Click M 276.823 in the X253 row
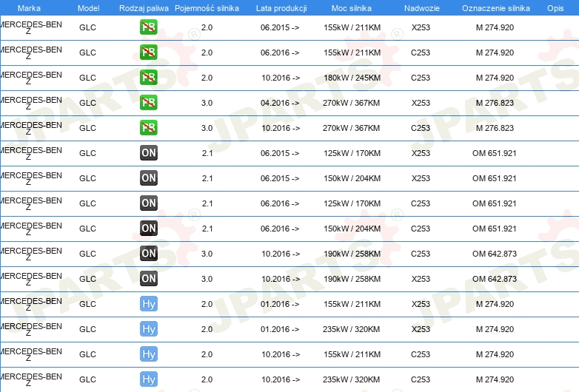Screen dimensions: 579x392 pyautogui.click(x=495, y=103)
